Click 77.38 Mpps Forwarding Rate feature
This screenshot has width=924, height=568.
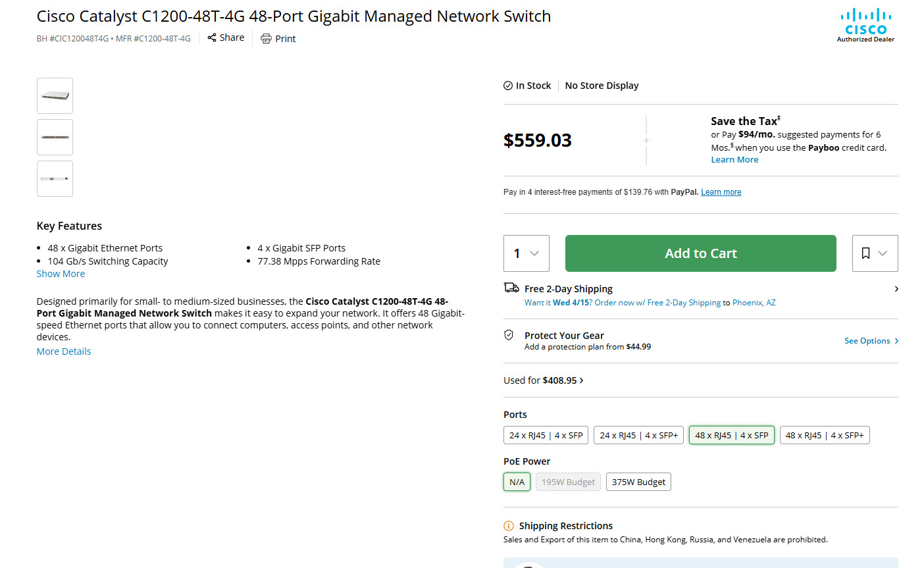pos(319,261)
